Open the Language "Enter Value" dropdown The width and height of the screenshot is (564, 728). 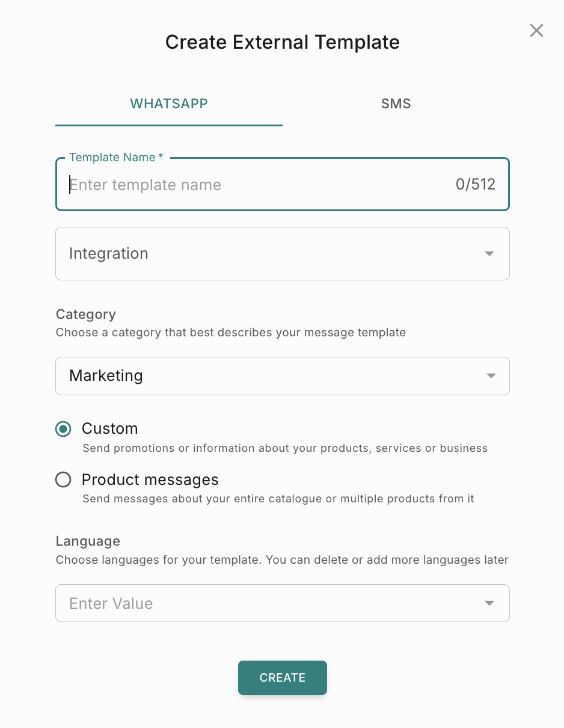(271, 603)
